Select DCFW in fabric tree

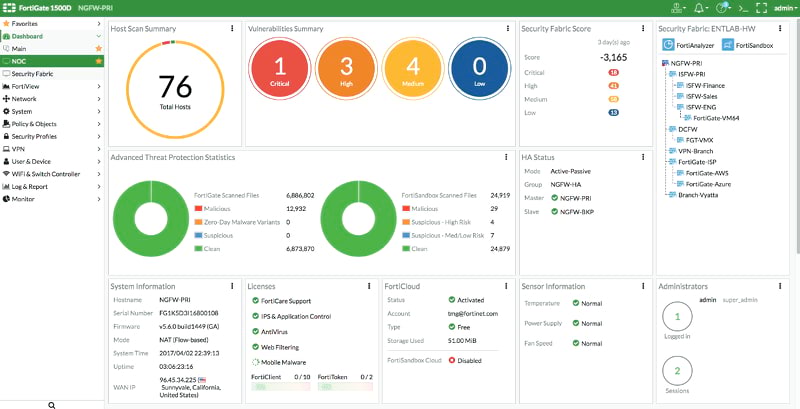[x=683, y=129]
